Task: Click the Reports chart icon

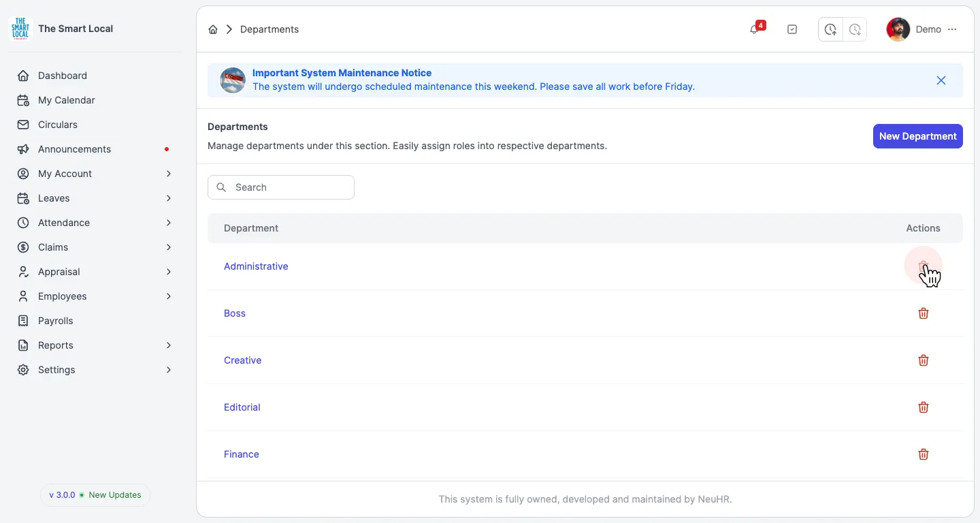Action: [23, 345]
